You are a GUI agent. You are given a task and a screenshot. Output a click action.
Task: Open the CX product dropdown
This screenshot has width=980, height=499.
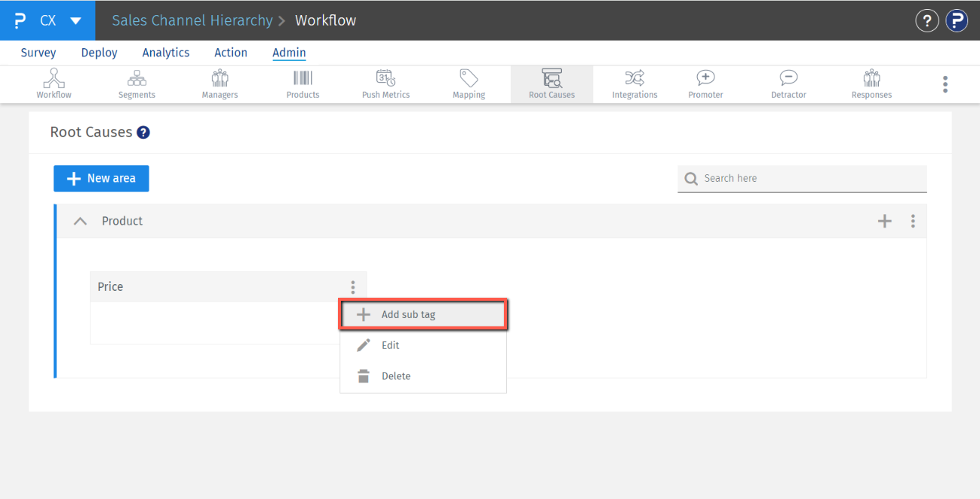coord(75,20)
